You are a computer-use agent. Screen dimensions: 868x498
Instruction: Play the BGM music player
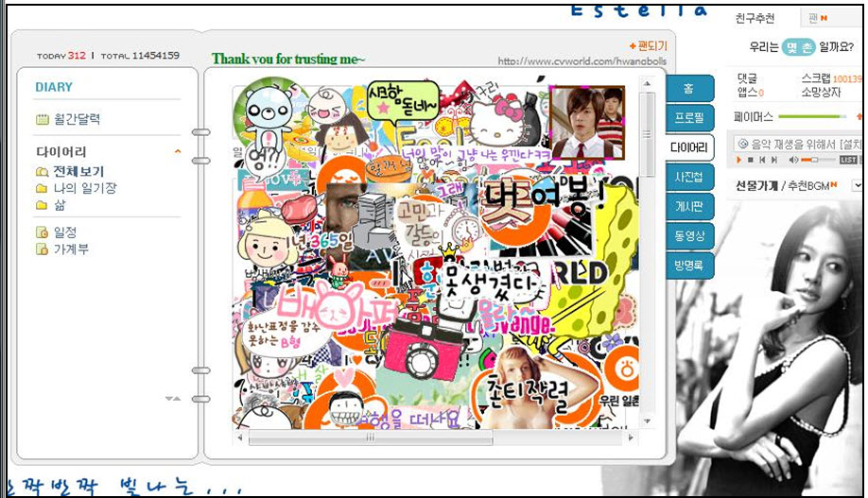[738, 160]
